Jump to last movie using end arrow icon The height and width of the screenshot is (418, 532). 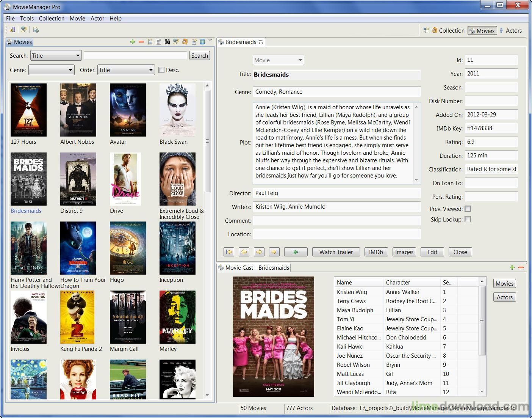[274, 251]
